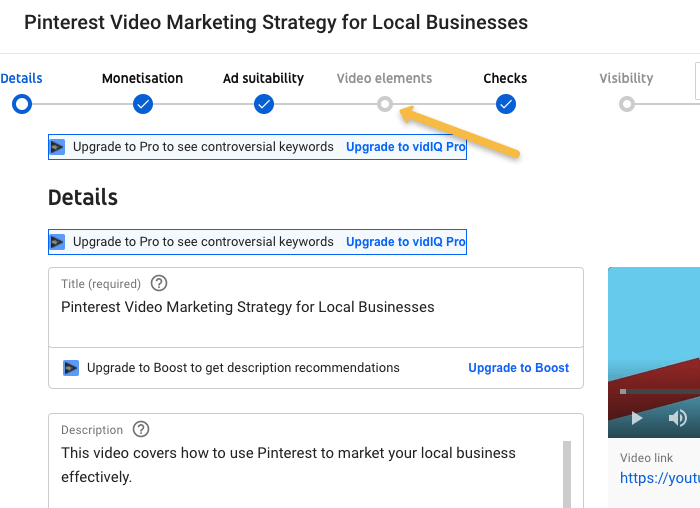
Task: Click the Details section heading
Action: pyautogui.click(x=83, y=197)
